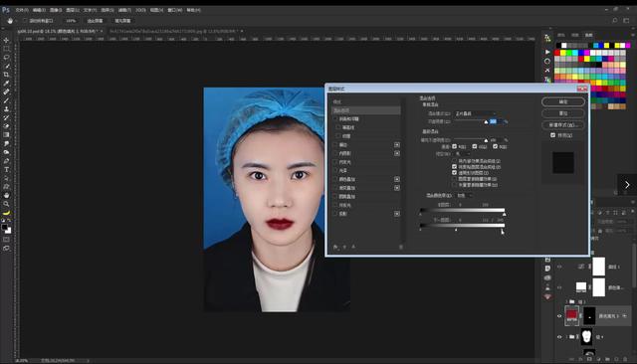Enable the Drop Shadow effect checkbox
Image resolution: width=637 pixels, height=364 pixels.
coord(335,214)
